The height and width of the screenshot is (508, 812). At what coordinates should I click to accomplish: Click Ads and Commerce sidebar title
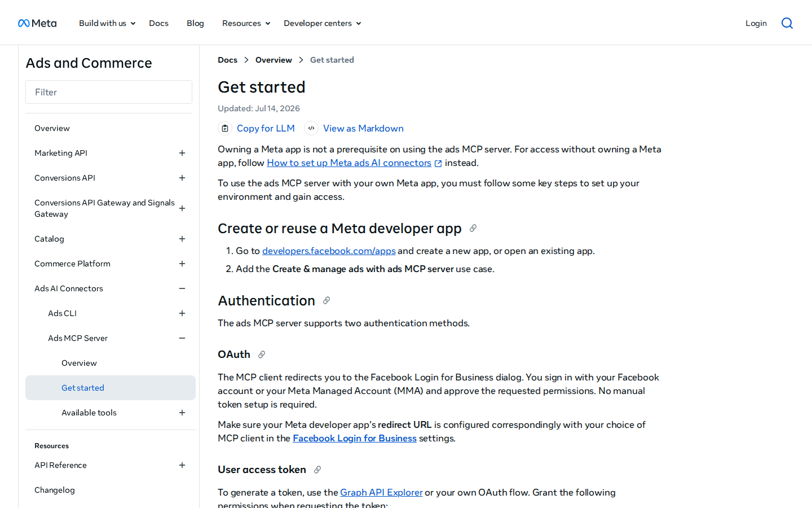point(89,63)
